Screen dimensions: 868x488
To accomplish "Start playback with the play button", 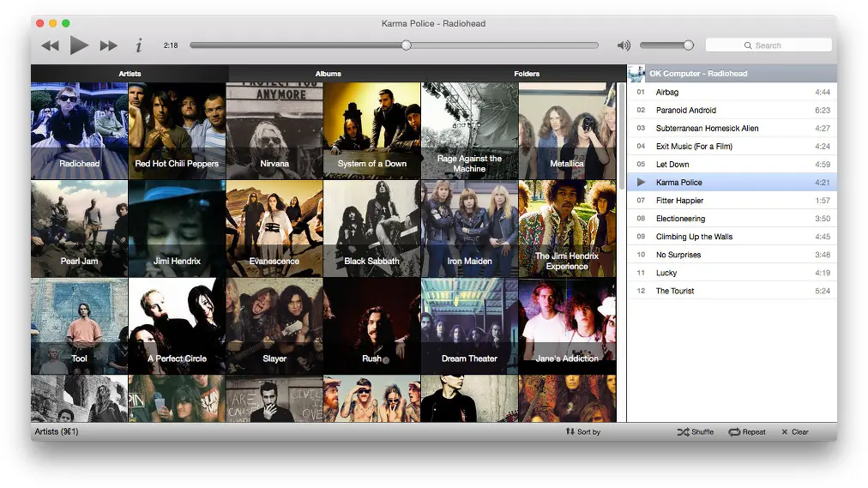I will tap(79, 45).
